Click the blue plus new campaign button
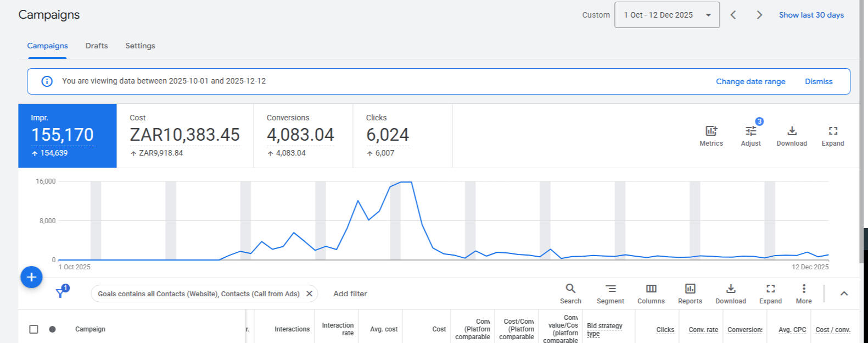The width and height of the screenshot is (868, 343). pyautogui.click(x=31, y=277)
